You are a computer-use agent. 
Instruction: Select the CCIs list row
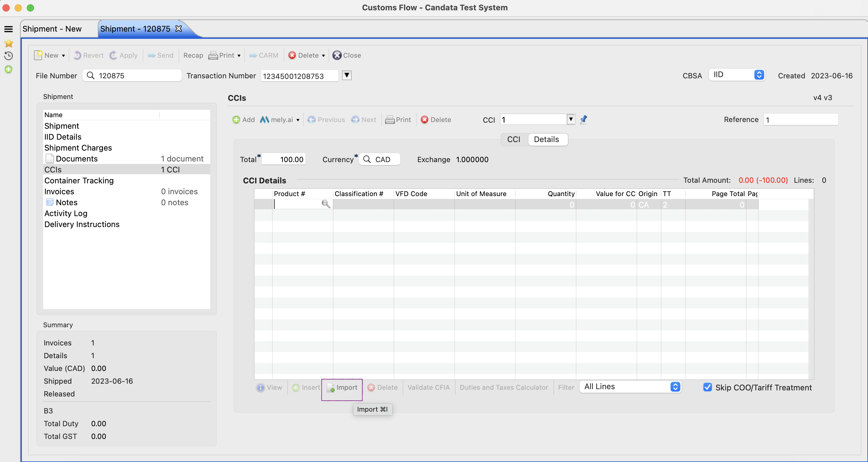pyautogui.click(x=126, y=170)
